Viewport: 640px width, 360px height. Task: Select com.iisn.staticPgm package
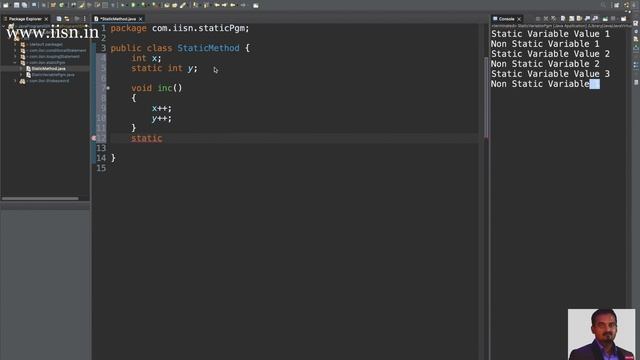(x=46, y=62)
